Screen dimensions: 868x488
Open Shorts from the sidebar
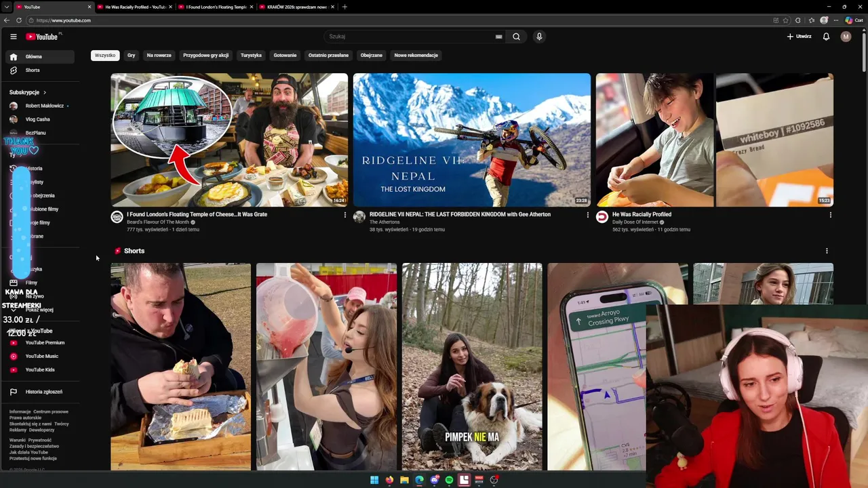coord(40,70)
